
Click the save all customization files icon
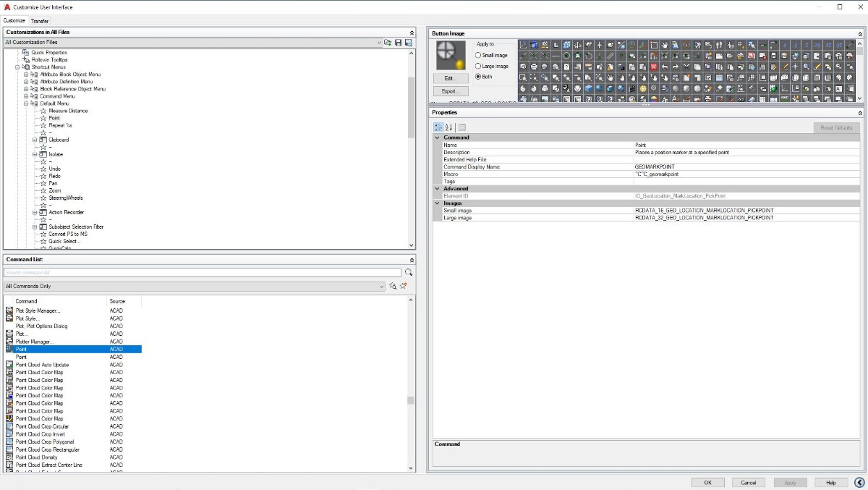[x=409, y=43]
